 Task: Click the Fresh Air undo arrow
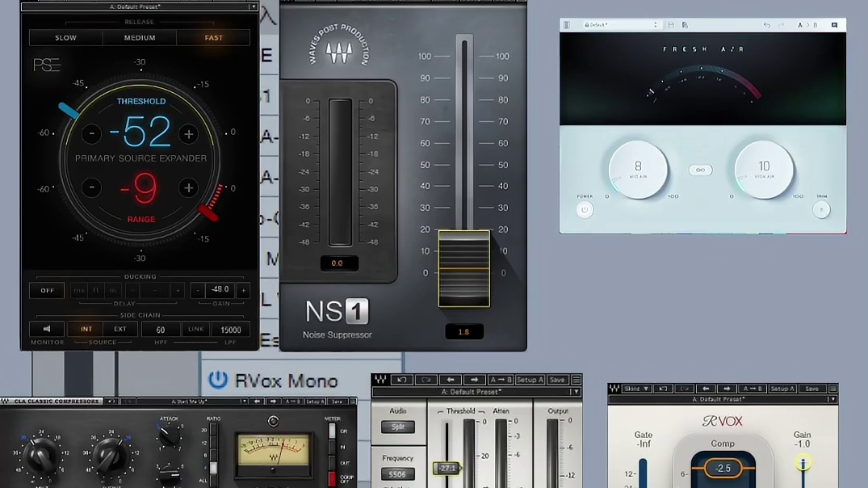coord(766,26)
